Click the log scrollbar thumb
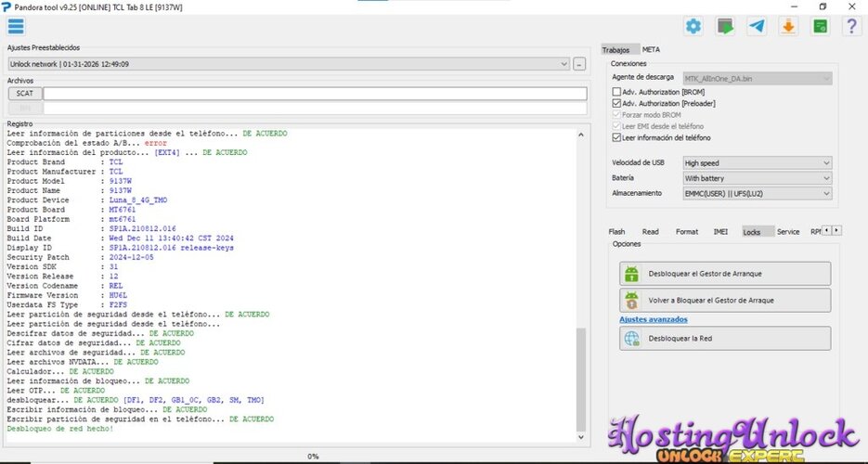The height and width of the screenshot is (464, 868). 581,380
